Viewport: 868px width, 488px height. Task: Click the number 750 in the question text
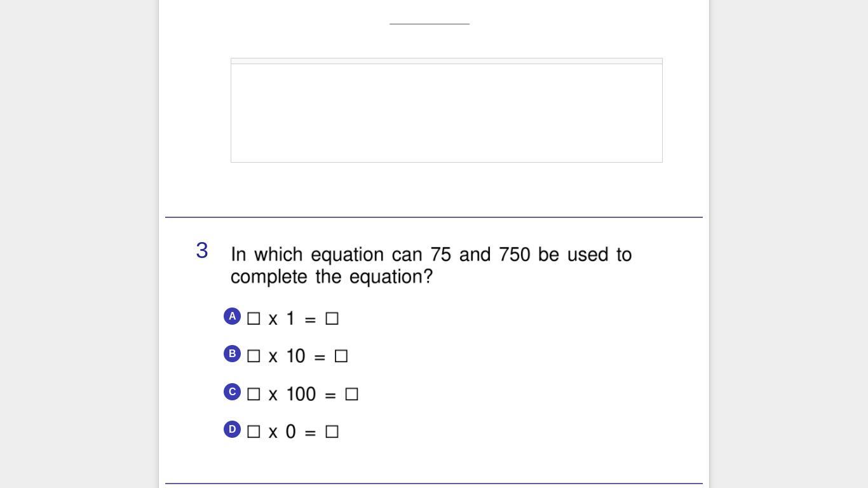[x=514, y=255]
